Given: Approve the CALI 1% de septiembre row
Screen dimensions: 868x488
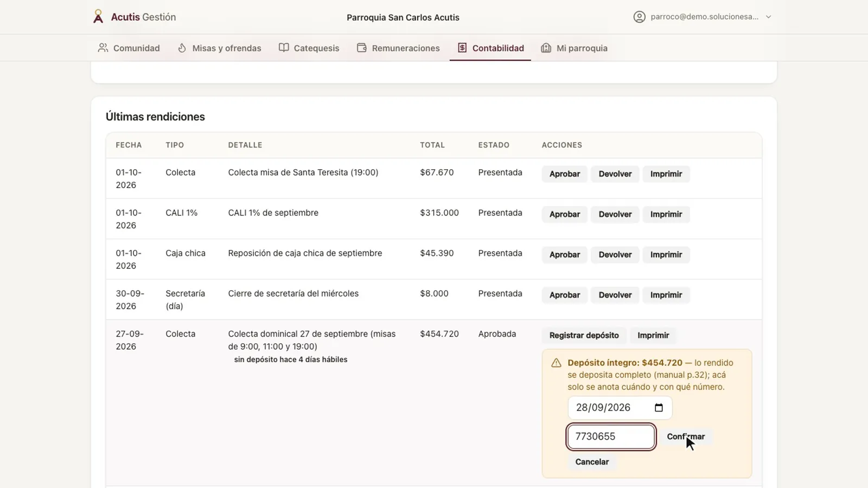Looking at the screenshot, I should pyautogui.click(x=564, y=214).
